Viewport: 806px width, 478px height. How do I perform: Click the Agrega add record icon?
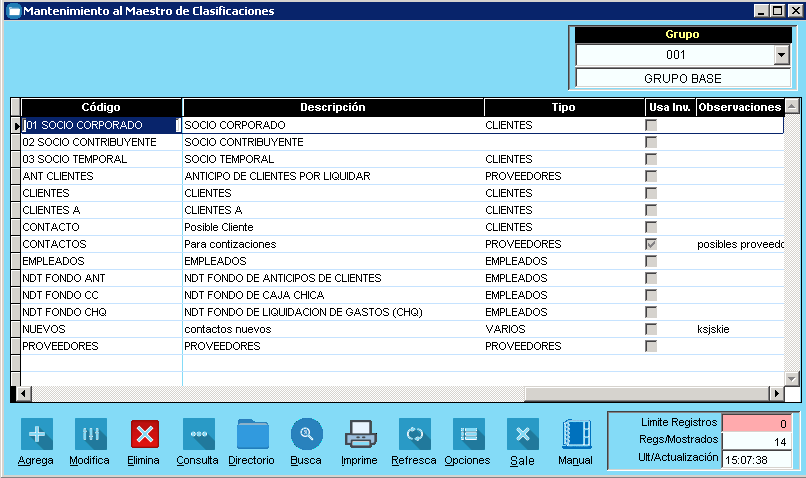pos(36,434)
